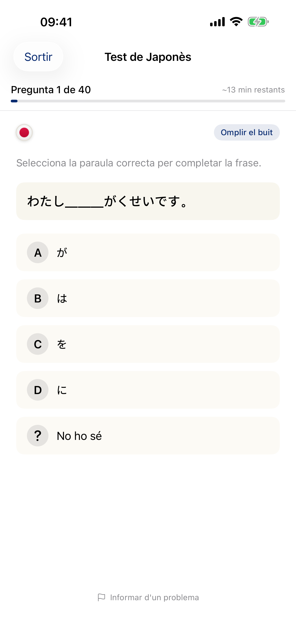
Task: Click the Test de Japonès title
Action: point(148,57)
